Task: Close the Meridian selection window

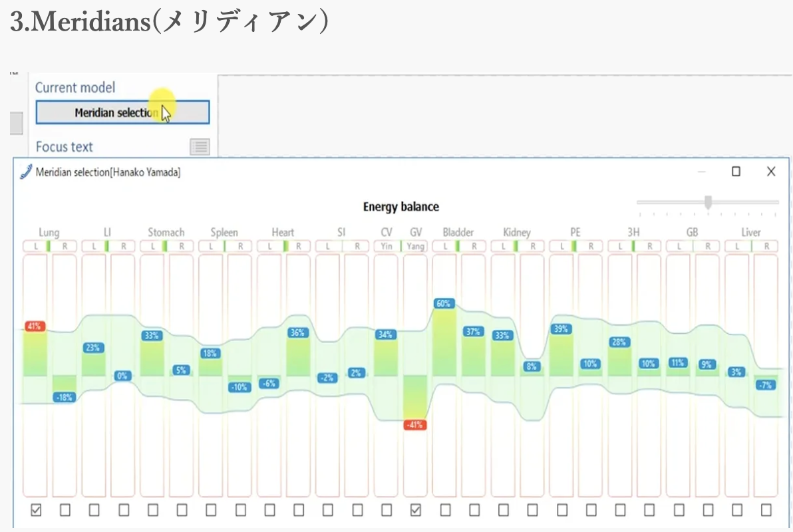Action: coord(771,172)
